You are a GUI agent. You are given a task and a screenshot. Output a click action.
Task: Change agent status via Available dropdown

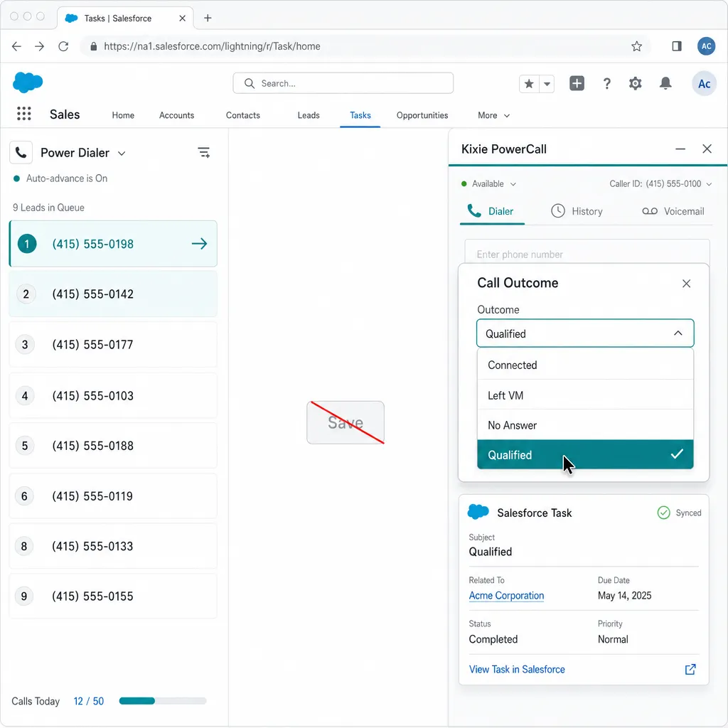pos(488,183)
